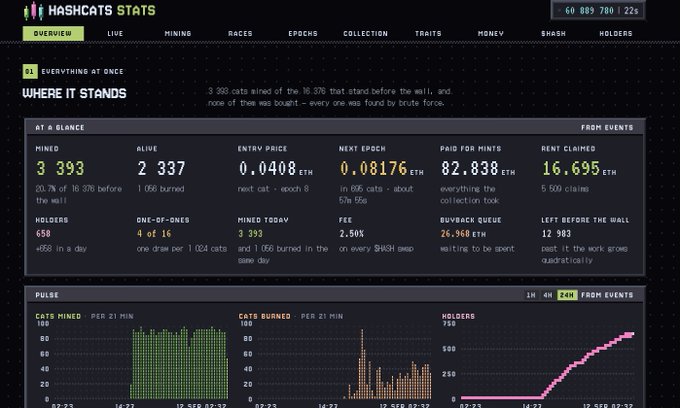This screenshot has height=408, width=680.
Task: Click the 5 509 claims caption
Action: 565,189
